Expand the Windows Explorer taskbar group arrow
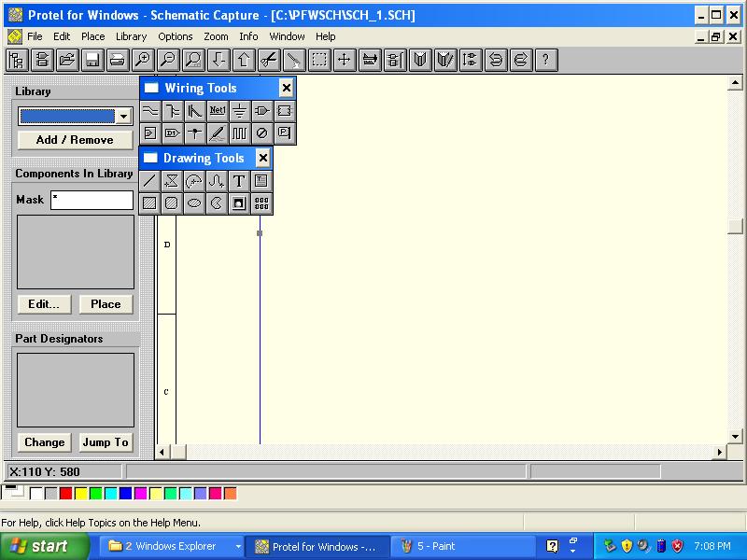Image resolution: width=747 pixels, height=560 pixels. [238, 547]
